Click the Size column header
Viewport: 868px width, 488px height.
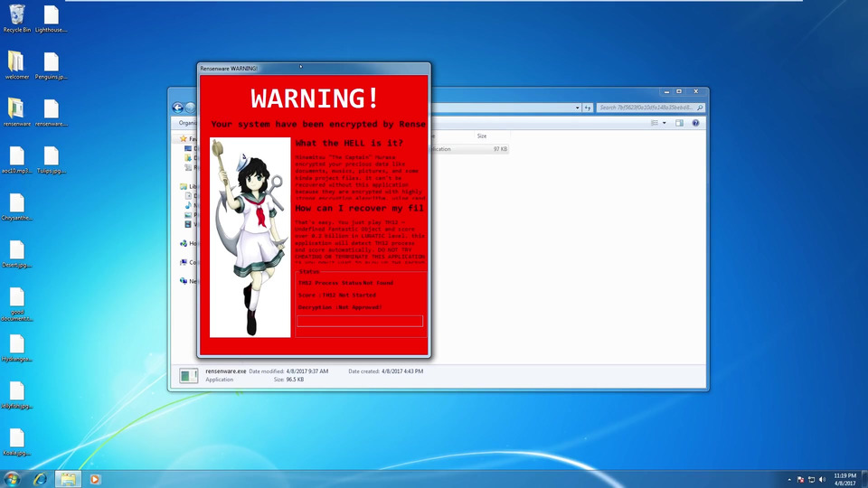(482, 136)
